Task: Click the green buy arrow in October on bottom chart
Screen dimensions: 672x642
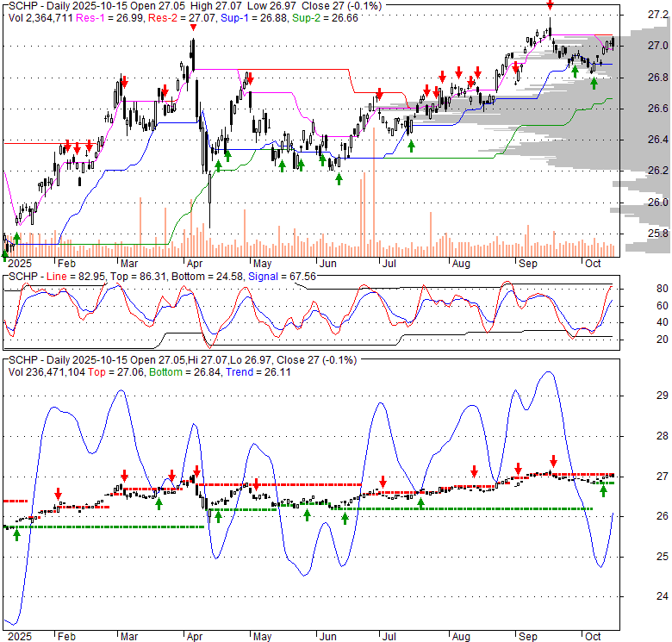Action: click(x=603, y=491)
